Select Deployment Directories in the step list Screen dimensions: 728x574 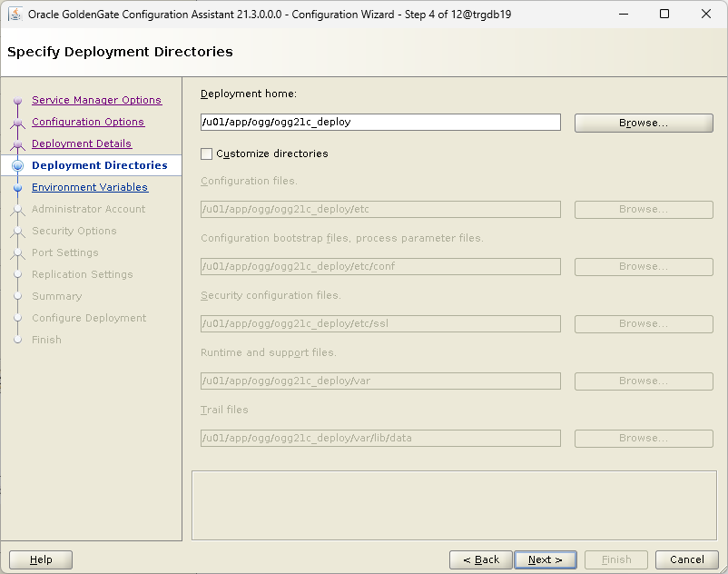pos(99,165)
